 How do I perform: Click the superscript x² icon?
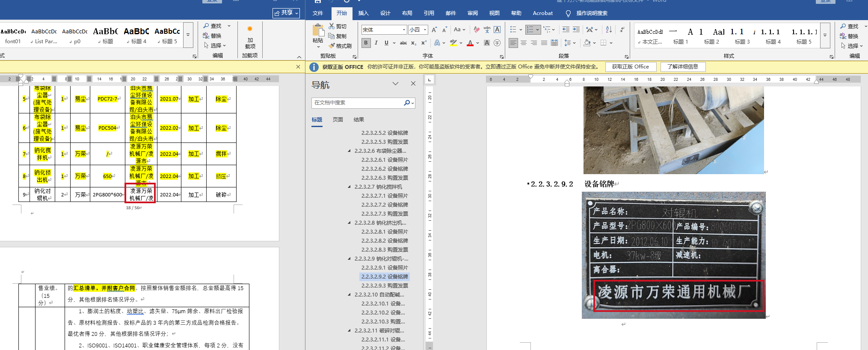(x=424, y=43)
